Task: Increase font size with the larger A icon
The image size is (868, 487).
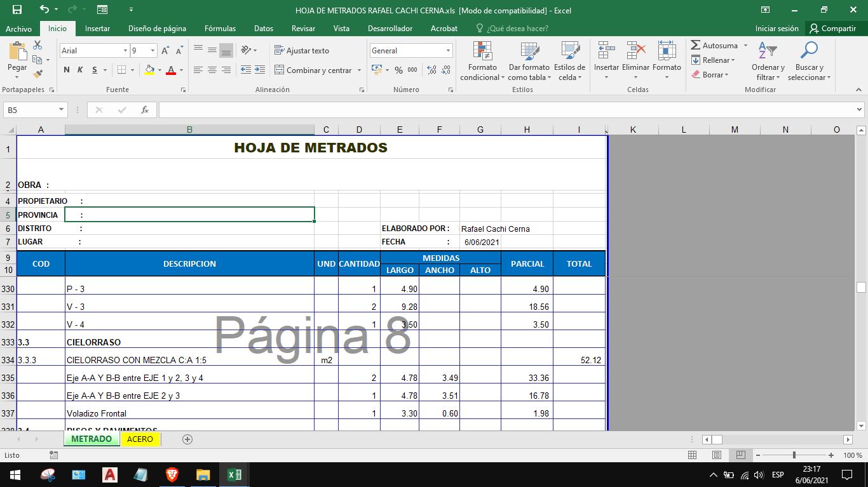Action: point(165,51)
